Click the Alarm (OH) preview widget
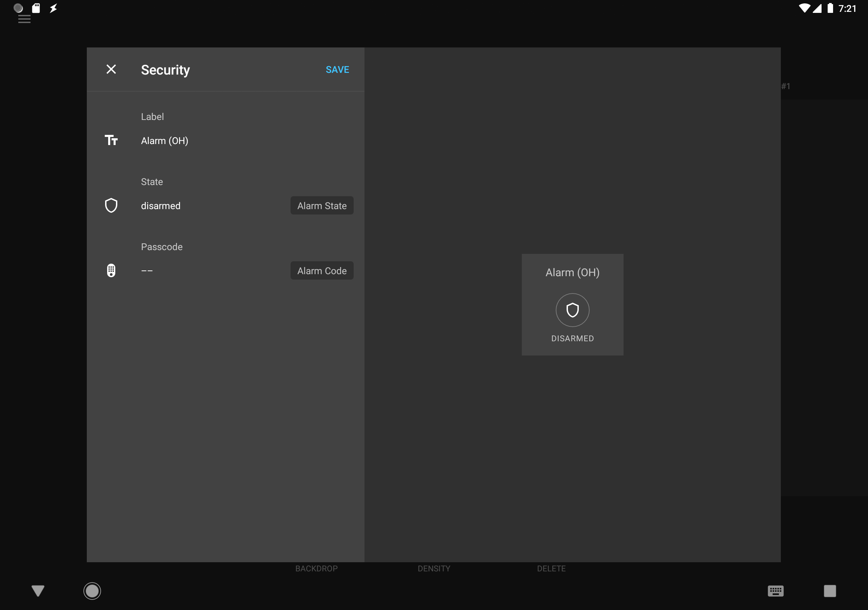The width and height of the screenshot is (868, 610). pyautogui.click(x=572, y=272)
